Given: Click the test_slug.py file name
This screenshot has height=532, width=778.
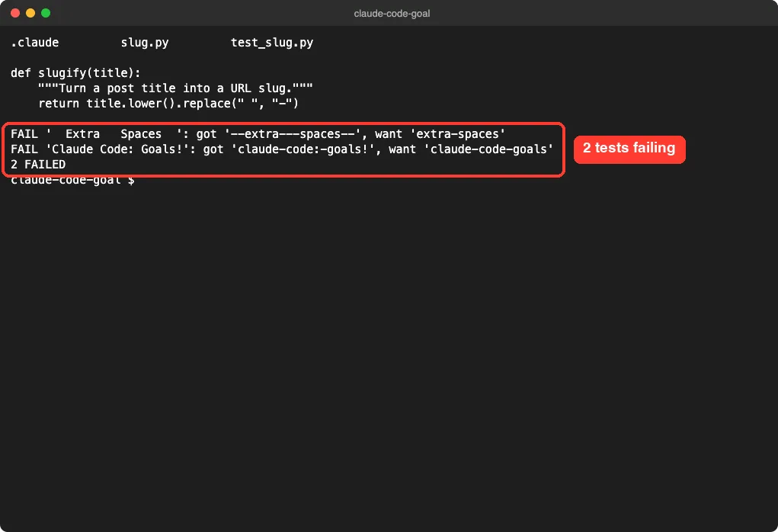Looking at the screenshot, I should coord(272,43).
